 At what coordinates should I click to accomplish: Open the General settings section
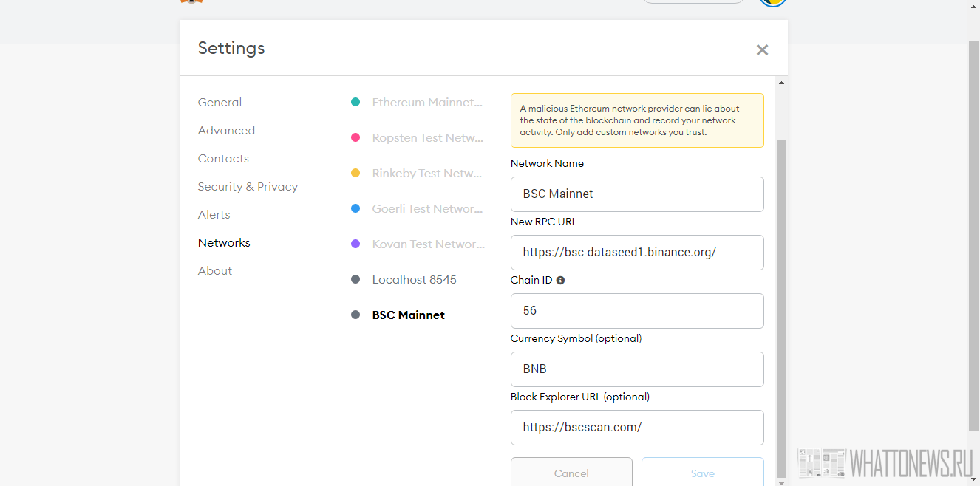220,103
